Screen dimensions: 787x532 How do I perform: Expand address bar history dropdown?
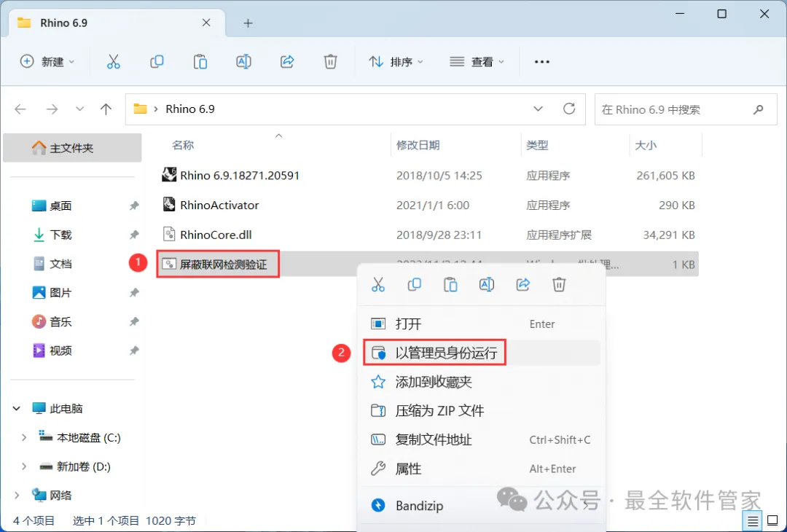click(x=538, y=109)
